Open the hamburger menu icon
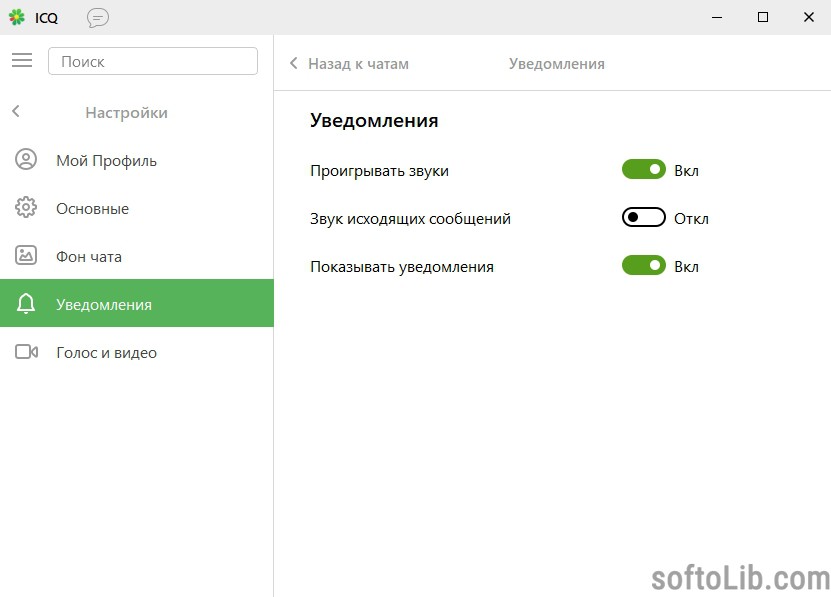Viewport: 831px width, 597px height. coord(22,60)
